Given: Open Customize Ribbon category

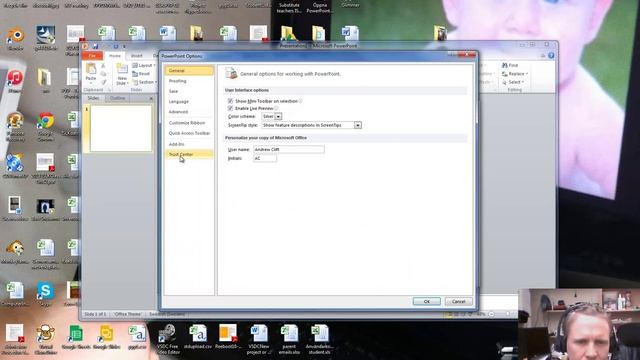Looking at the screenshot, I should pyautogui.click(x=189, y=122).
